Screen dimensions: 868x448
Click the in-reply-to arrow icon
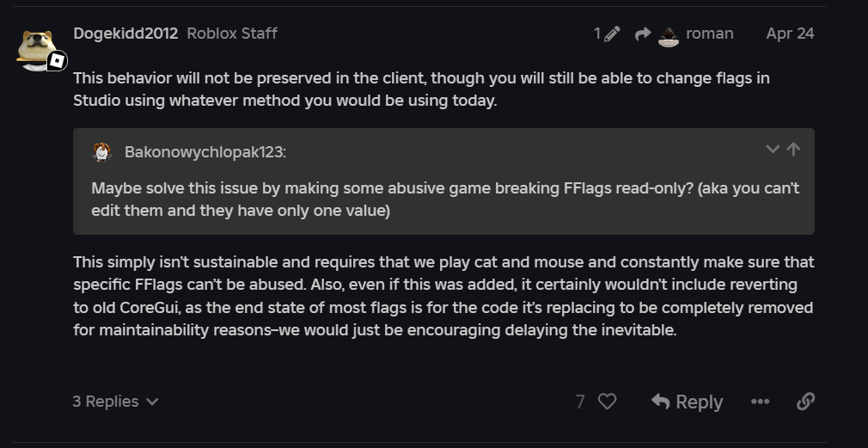[x=642, y=34]
